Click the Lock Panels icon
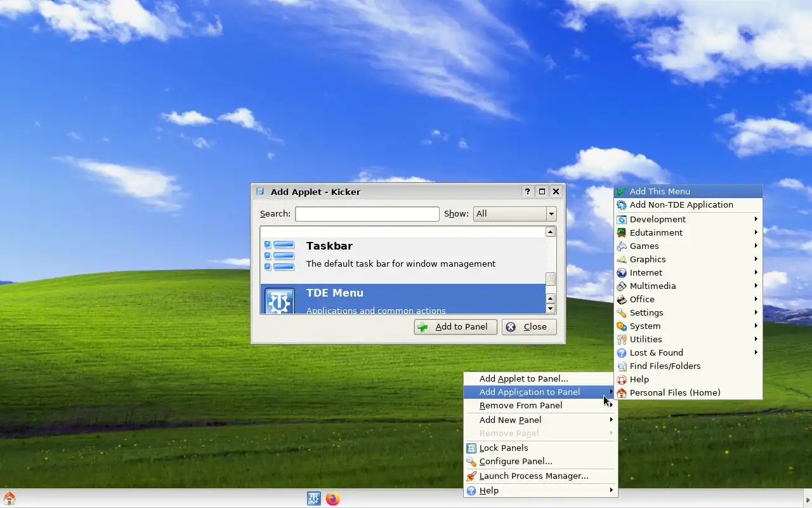The image size is (812, 508). [471, 448]
